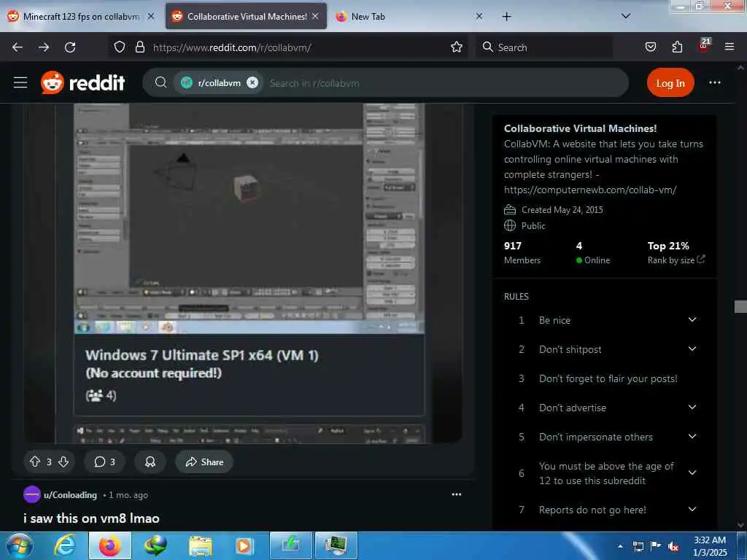Viewport: 747px width, 560px height.
Task: Remove the r/collabvm search filter chip
Action: point(252,83)
